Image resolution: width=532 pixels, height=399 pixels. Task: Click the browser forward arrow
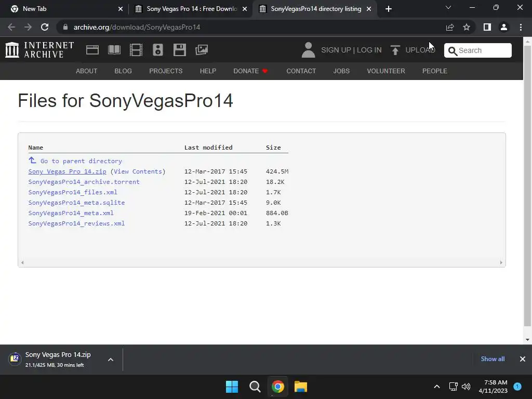tap(28, 27)
